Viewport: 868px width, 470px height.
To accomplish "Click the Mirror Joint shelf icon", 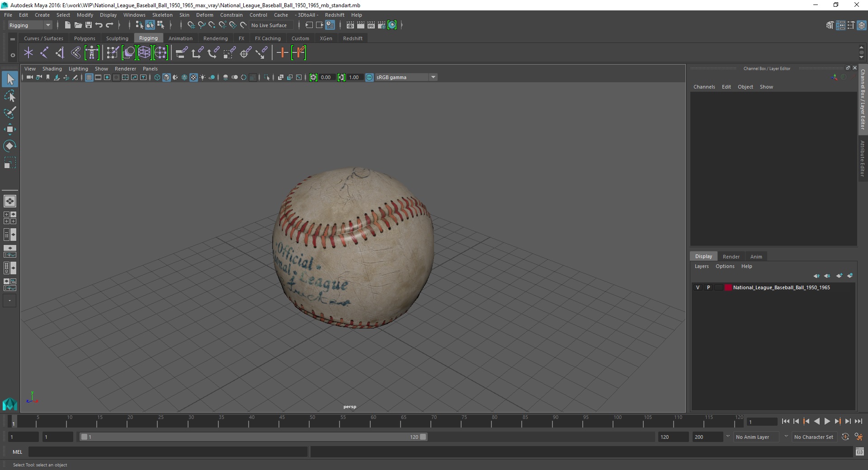I will pyautogui.click(x=60, y=53).
